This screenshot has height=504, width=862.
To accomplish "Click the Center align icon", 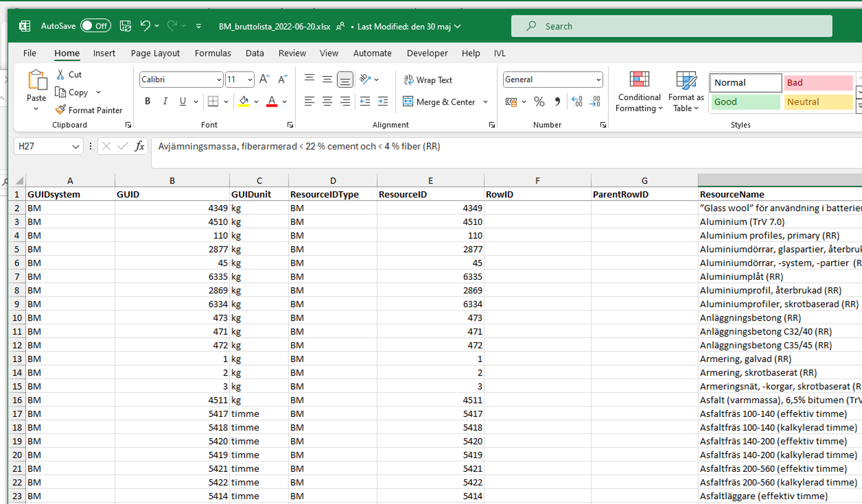I will coord(327,102).
